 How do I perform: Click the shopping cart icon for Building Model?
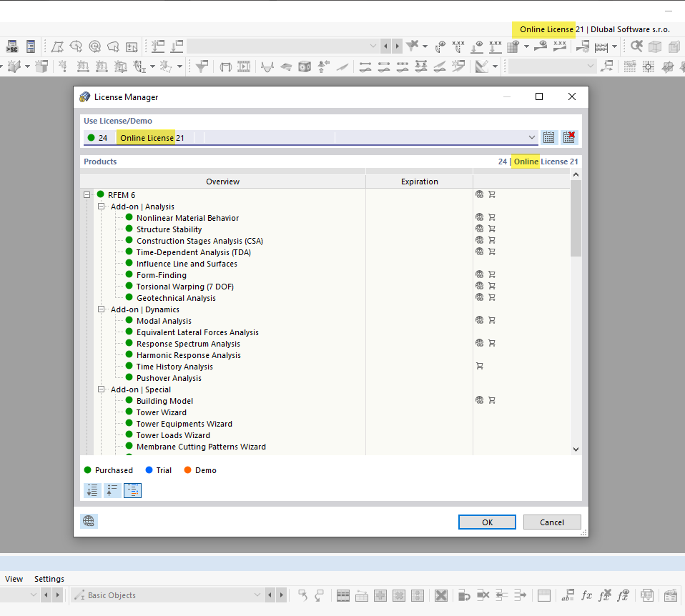(491, 400)
